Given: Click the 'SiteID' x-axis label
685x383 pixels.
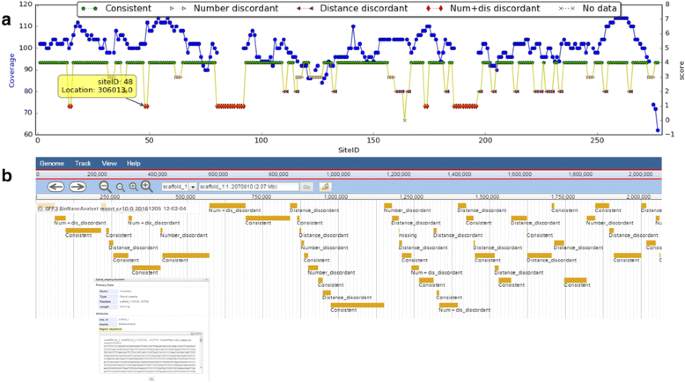Looking at the screenshot, I should click(349, 150).
